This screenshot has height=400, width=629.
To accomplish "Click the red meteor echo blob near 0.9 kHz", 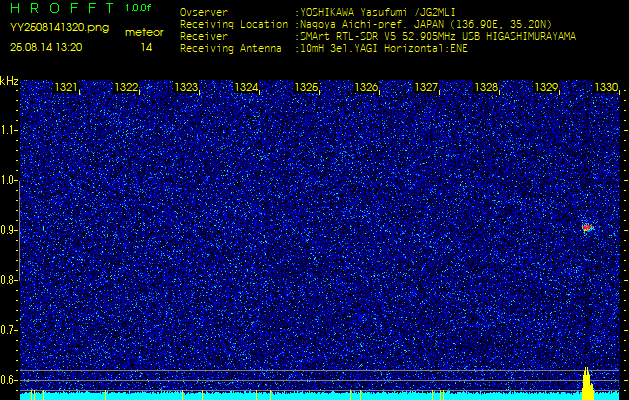I will click(587, 227).
